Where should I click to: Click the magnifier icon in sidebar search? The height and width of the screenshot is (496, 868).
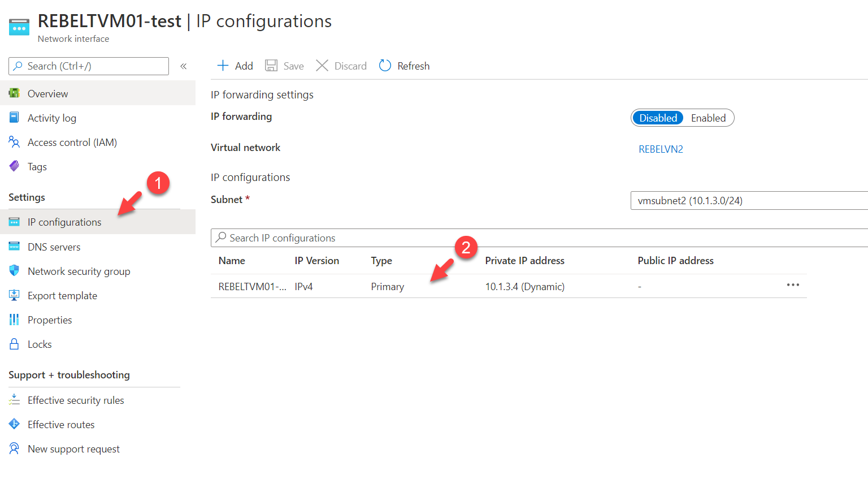tap(18, 66)
